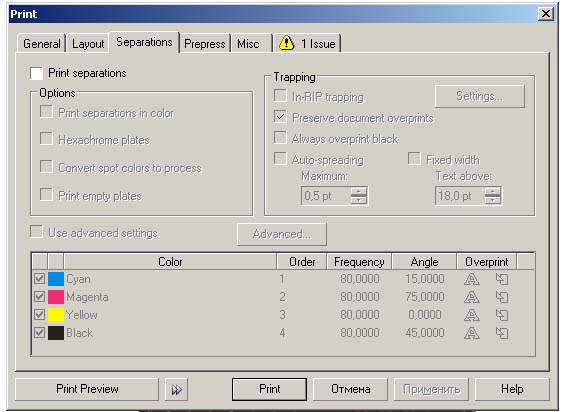
Task: Click the Magenta color swatch
Action: (56, 297)
